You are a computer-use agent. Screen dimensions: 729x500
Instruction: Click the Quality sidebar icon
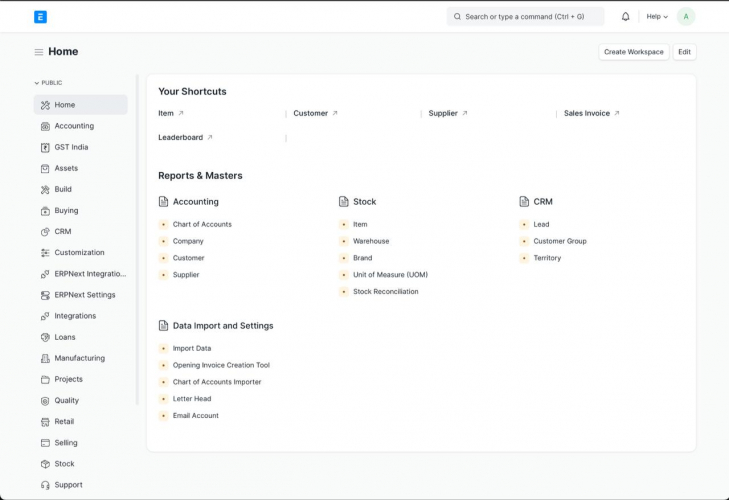[x=45, y=401]
